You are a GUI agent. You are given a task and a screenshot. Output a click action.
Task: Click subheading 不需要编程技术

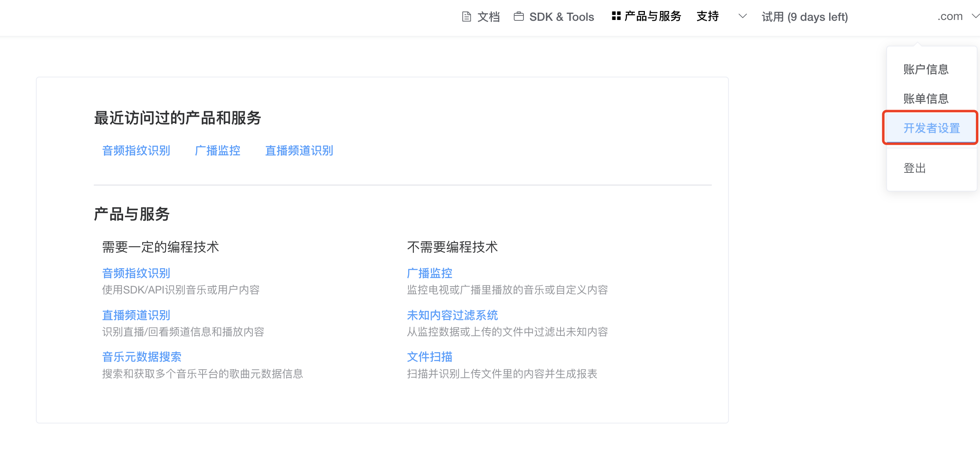pyautogui.click(x=452, y=247)
